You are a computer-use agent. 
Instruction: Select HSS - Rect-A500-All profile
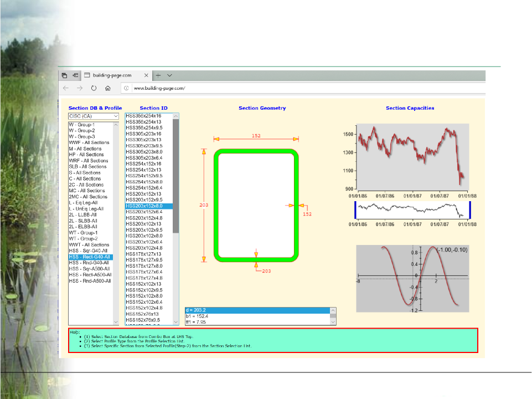click(91, 275)
